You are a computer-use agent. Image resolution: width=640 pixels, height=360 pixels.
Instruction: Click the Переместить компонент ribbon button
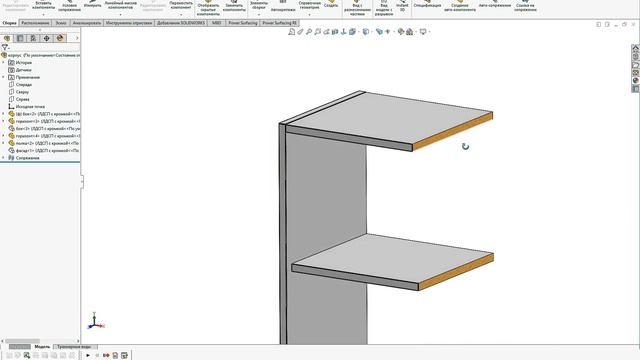(181, 5)
